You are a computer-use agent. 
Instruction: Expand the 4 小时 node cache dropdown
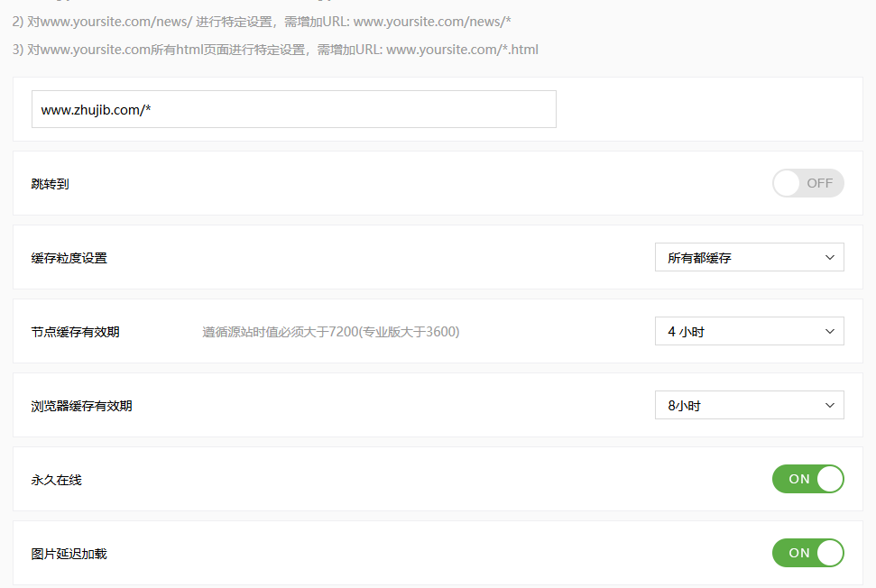(748, 332)
